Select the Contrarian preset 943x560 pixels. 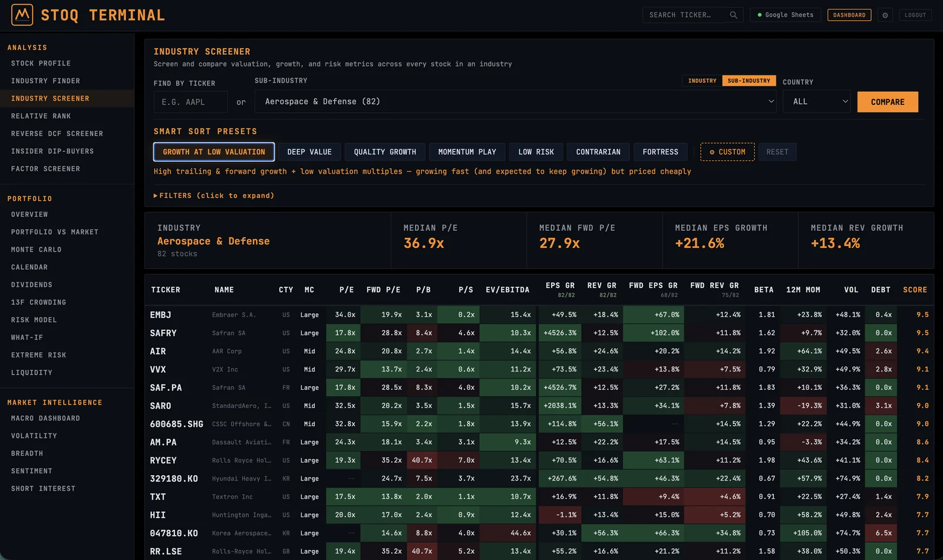[x=598, y=152]
